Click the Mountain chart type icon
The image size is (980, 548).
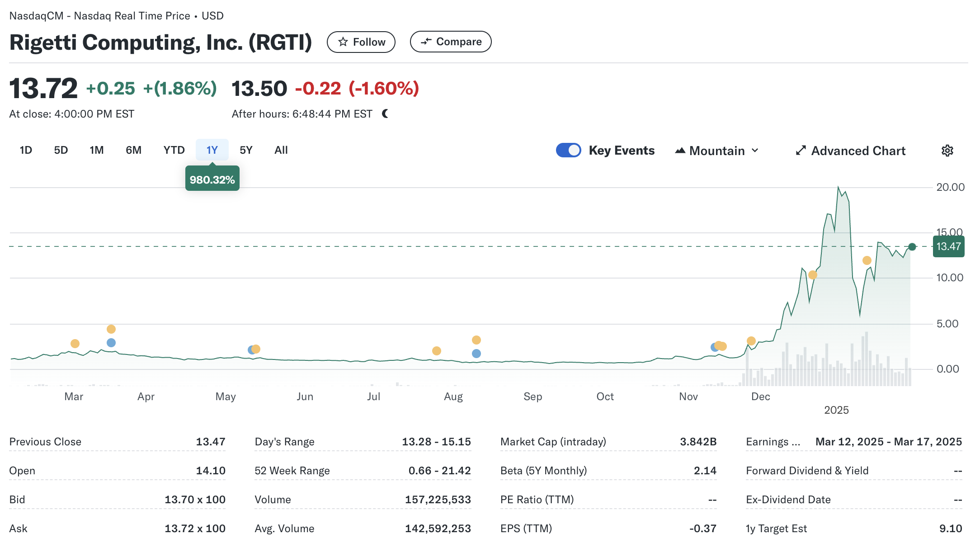pos(680,151)
